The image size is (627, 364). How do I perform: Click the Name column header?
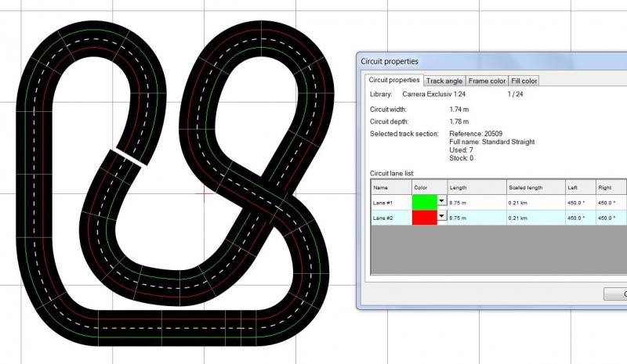(390, 187)
